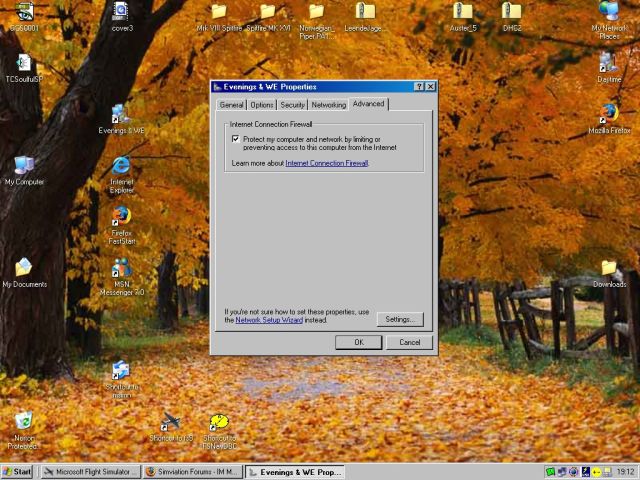Viewport: 640px width, 480px height.
Task: Open the Network Setup Wizard link
Action: 269,320
